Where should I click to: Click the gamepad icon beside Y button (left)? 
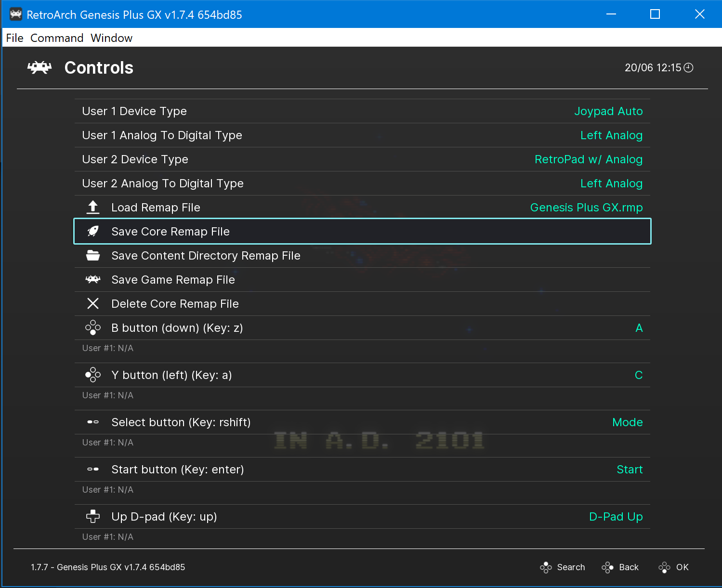93,375
